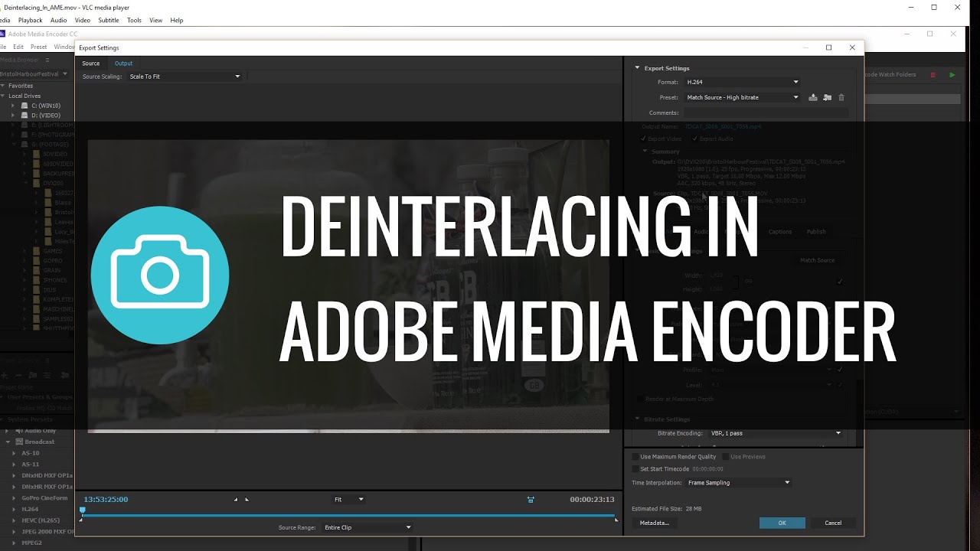Collapse the Export Settings section
Screen dimensions: 980x551
(x=637, y=68)
